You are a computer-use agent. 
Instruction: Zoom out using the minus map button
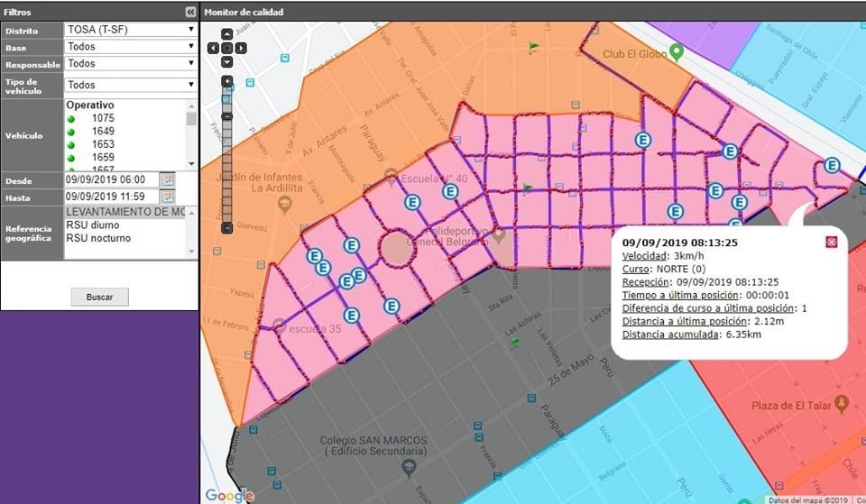227,227
